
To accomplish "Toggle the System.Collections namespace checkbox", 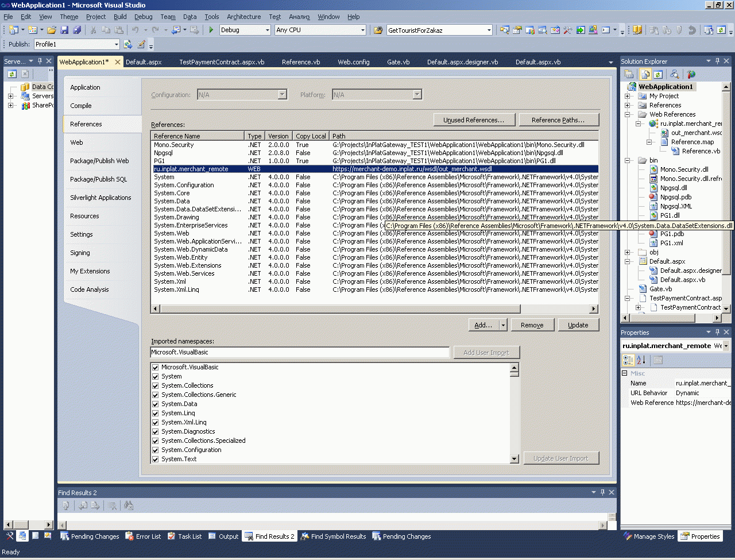I will pos(155,386).
